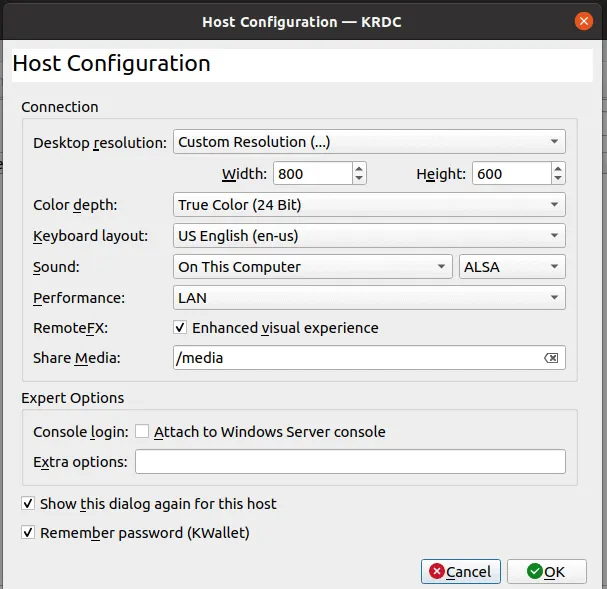
Task: Open the Keyboard layout dropdown
Action: pyautogui.click(x=369, y=236)
